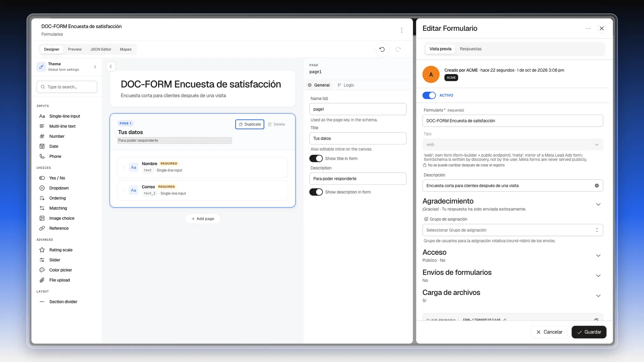The width and height of the screenshot is (644, 362).
Task: Expand the Acceso section
Action: coord(598,256)
